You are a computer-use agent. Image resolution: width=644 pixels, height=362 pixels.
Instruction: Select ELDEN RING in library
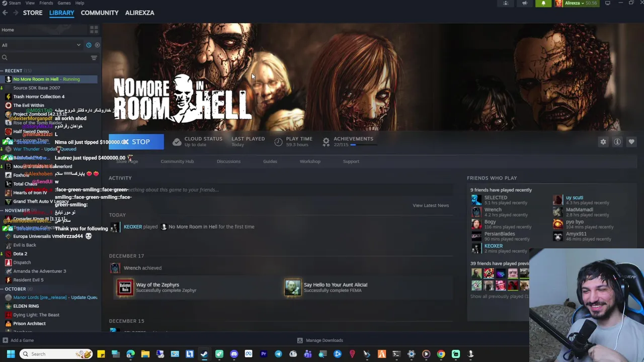26,306
